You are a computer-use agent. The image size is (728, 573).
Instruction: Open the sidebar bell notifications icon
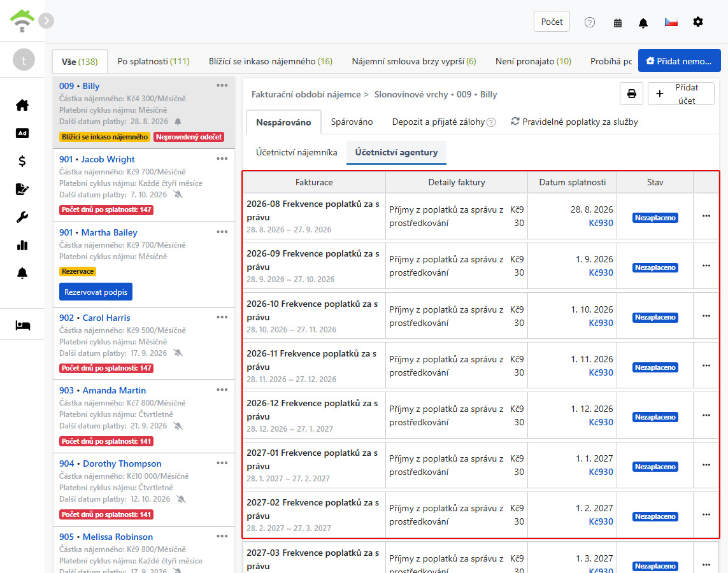[x=22, y=273]
